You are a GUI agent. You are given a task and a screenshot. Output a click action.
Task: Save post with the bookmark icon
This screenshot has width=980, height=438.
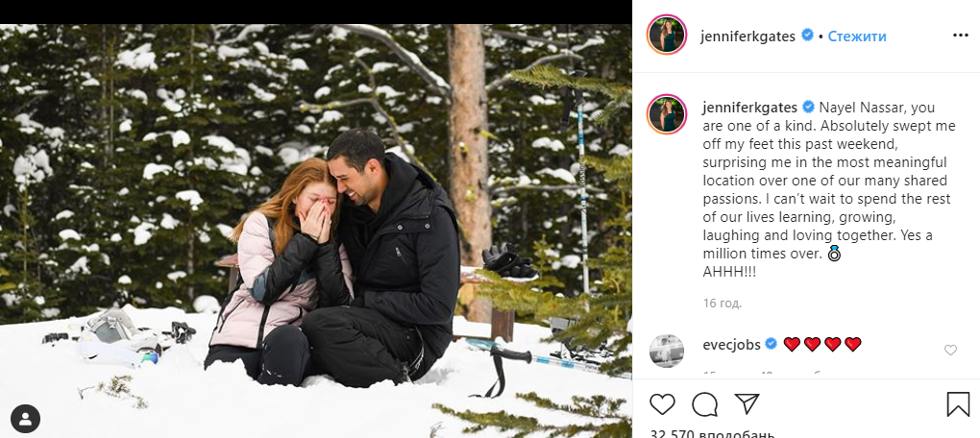(x=958, y=404)
